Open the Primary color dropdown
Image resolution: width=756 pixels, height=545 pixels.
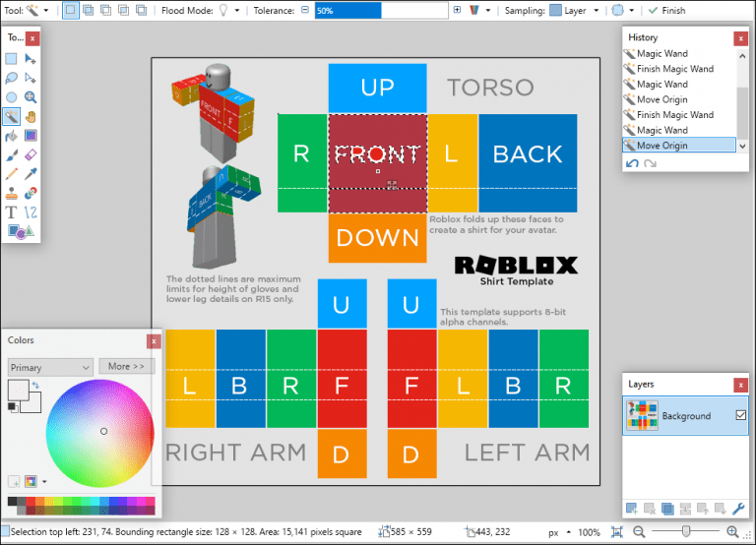tap(50, 368)
